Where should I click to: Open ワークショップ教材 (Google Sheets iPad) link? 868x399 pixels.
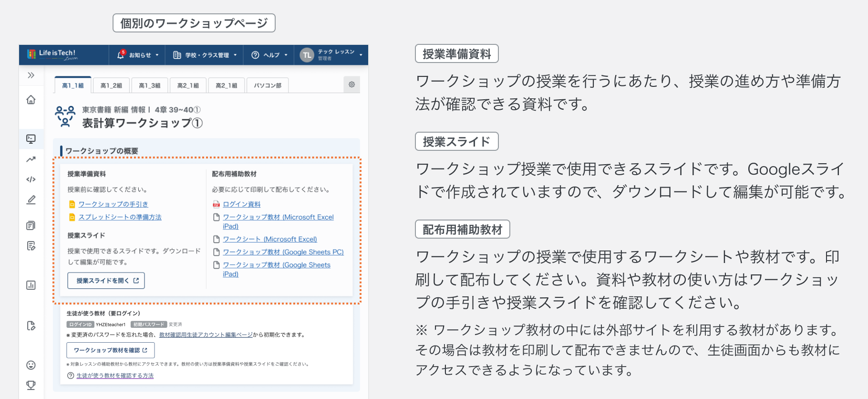click(277, 269)
